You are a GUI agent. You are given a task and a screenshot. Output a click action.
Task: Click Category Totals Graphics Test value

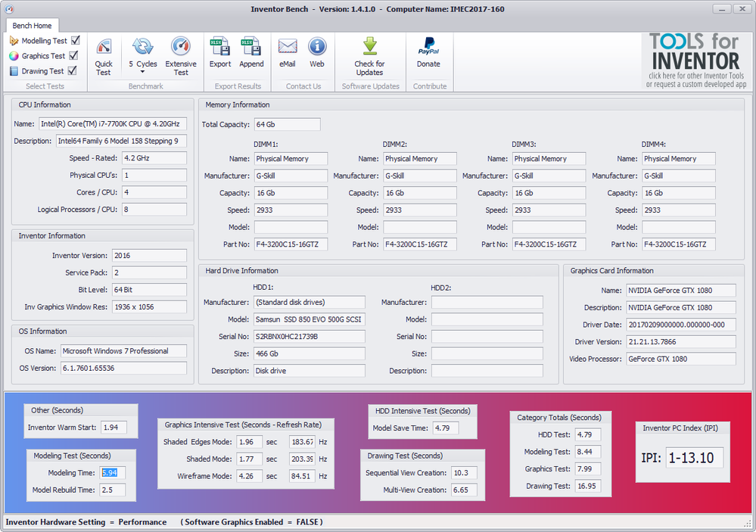588,469
